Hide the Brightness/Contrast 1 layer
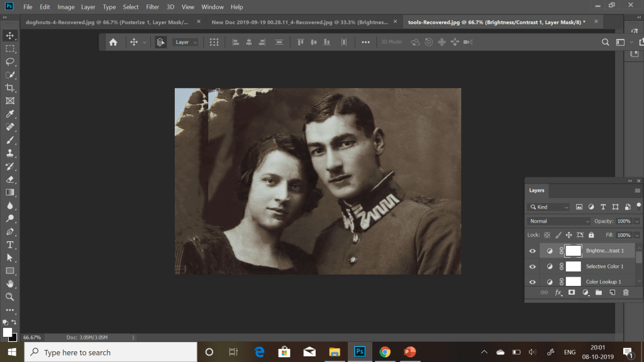Image resolution: width=644 pixels, height=362 pixels. [533, 251]
